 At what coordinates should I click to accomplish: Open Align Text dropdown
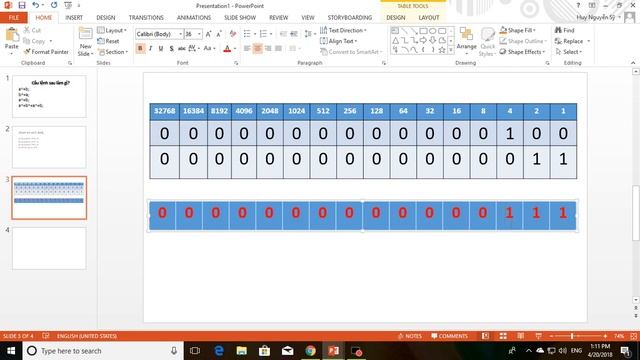pos(338,41)
